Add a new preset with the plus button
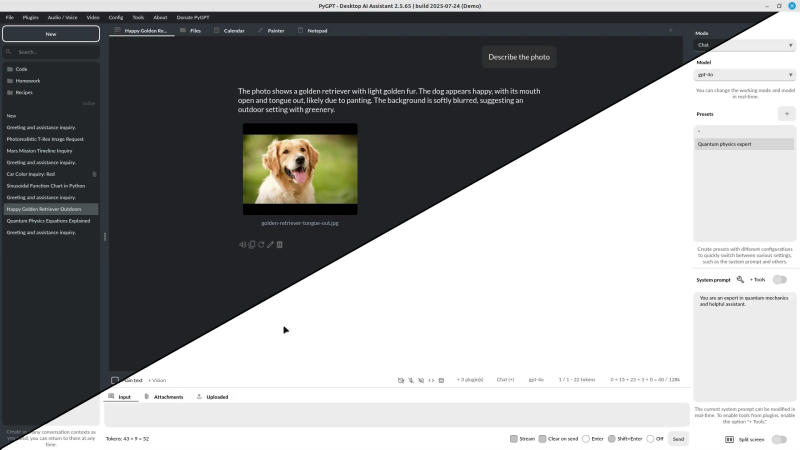The width and height of the screenshot is (800, 450). click(x=787, y=114)
